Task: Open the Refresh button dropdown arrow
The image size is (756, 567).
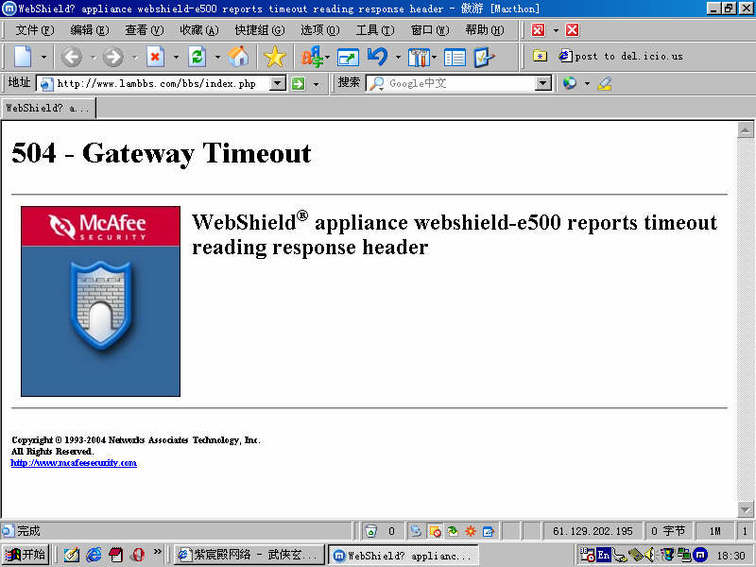Action: pos(217,57)
